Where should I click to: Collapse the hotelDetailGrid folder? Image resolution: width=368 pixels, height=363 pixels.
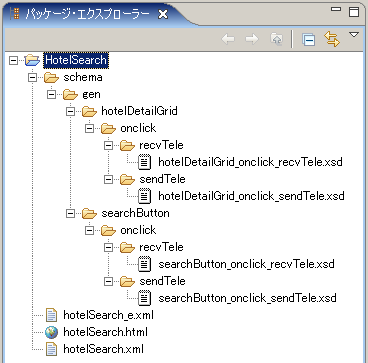(x=70, y=111)
